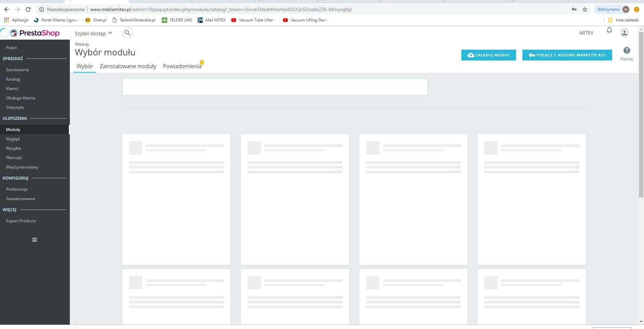Click the MITEX shop name link
644x329 pixels.
click(586, 33)
